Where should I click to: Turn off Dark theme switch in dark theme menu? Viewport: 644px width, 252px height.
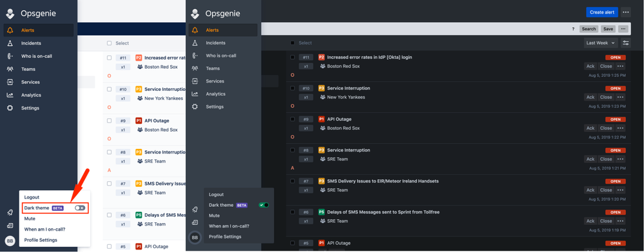coord(264,205)
